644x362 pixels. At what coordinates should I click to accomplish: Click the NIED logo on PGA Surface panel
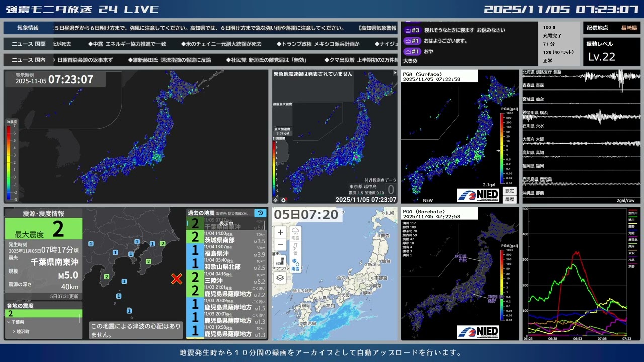point(478,195)
